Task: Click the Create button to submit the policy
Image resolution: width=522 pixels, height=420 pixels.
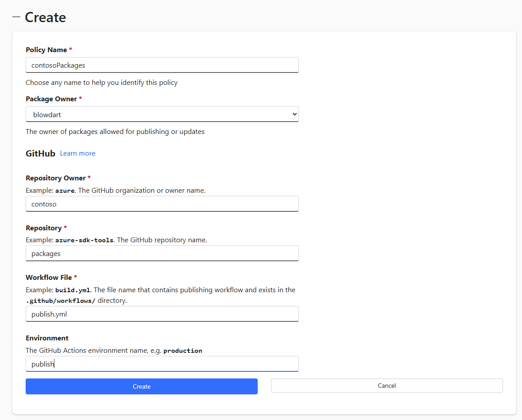Action: click(141, 386)
